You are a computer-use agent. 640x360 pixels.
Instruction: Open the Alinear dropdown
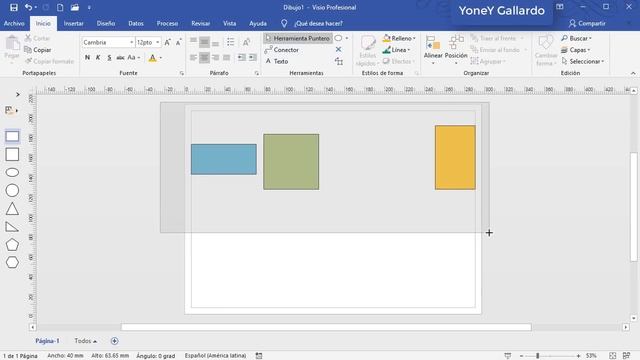pyautogui.click(x=433, y=49)
